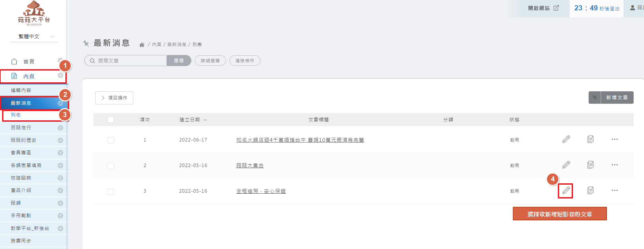Open 會員專區 in the sidebar
The width and height of the screenshot is (644, 249).
pyautogui.click(x=21, y=153)
